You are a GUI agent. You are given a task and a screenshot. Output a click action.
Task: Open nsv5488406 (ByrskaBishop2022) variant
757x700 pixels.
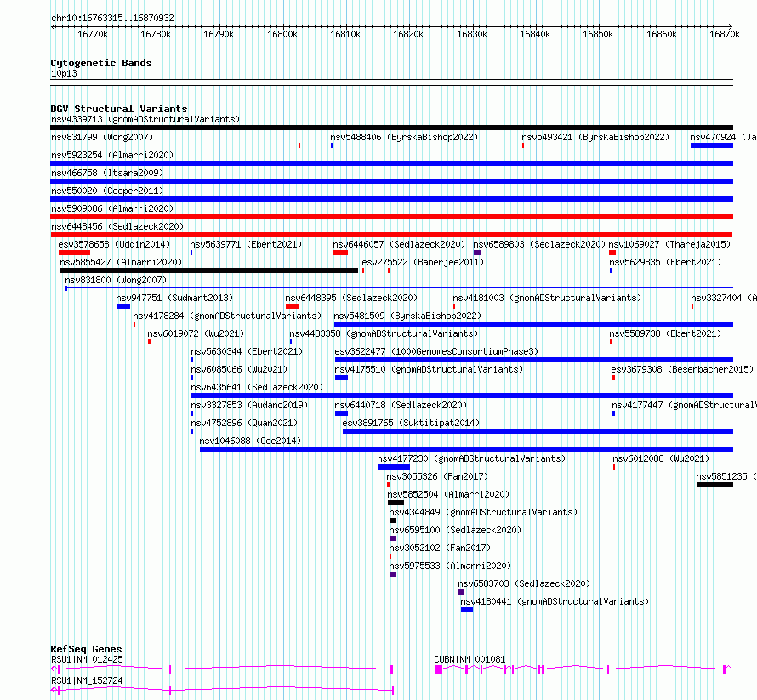[x=404, y=137]
